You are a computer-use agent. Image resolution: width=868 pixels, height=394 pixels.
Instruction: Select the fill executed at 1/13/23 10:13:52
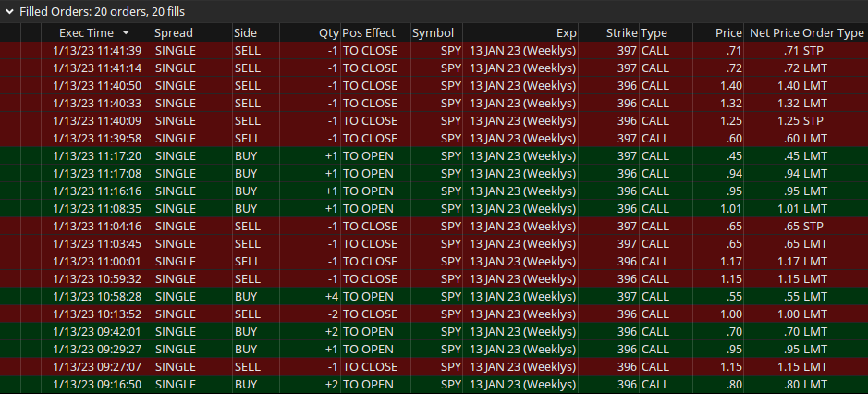point(434,314)
